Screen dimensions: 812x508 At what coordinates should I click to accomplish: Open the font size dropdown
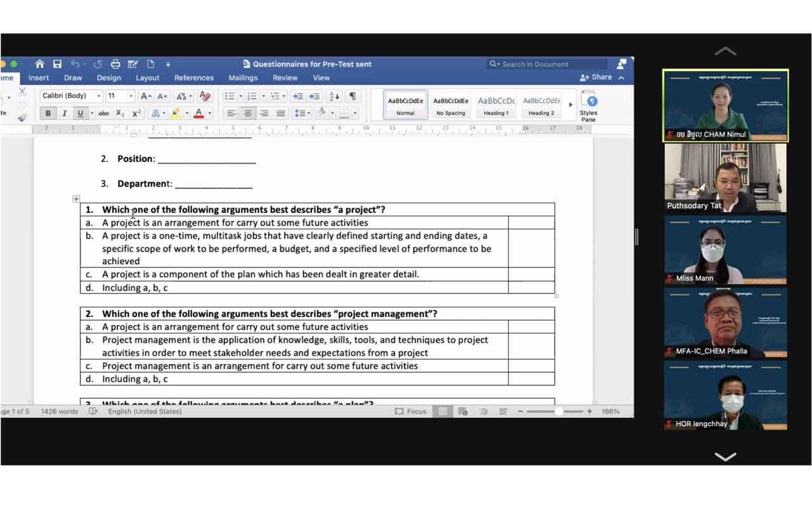[x=131, y=97]
